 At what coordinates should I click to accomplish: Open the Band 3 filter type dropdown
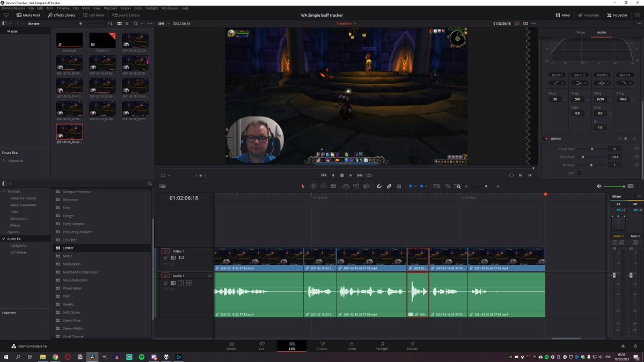pyautogui.click(x=602, y=83)
